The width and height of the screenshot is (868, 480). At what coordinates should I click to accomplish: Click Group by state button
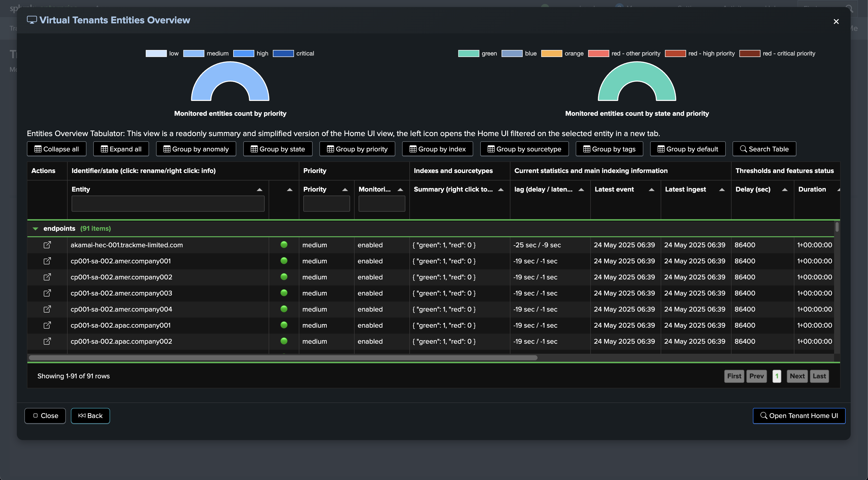point(278,149)
